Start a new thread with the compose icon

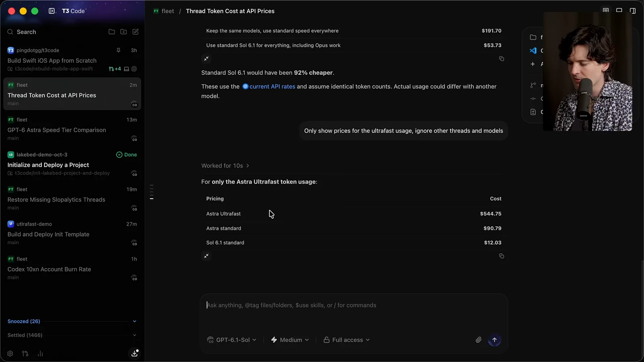point(136,32)
